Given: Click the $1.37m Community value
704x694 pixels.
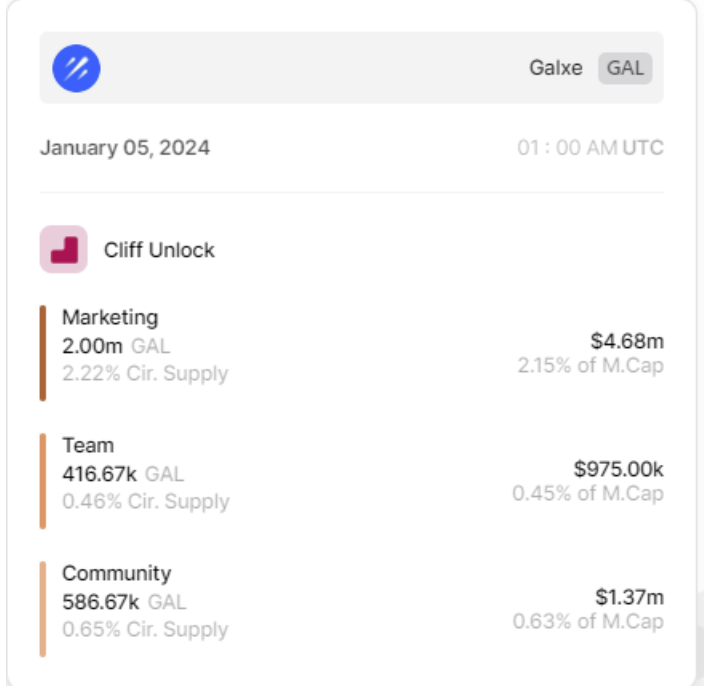Looking at the screenshot, I should point(629,597).
